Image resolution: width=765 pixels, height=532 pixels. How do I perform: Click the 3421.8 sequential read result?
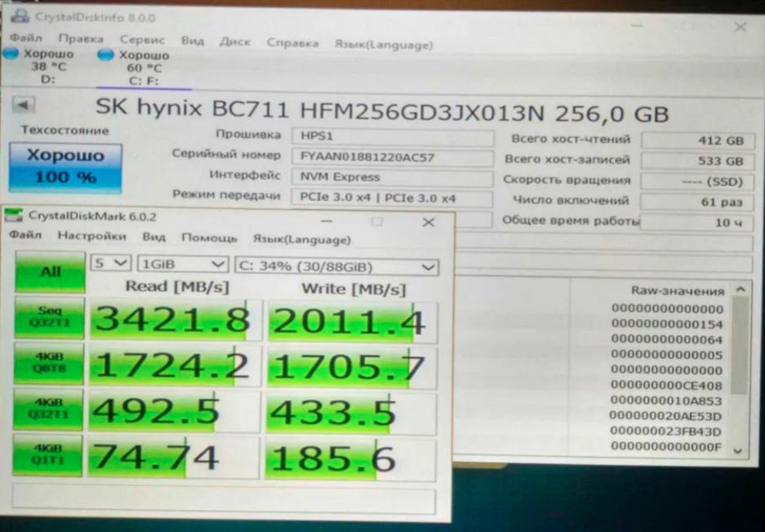175,320
